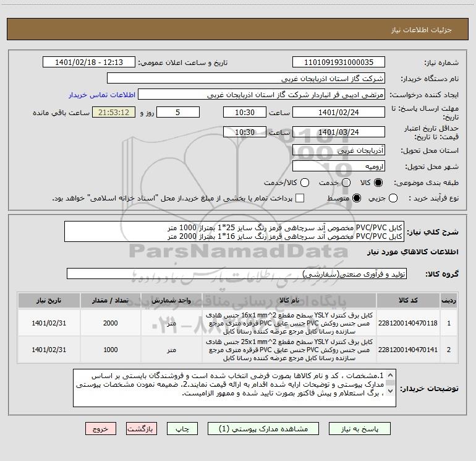Click the need number field 1101091931000035

[x=339, y=62]
